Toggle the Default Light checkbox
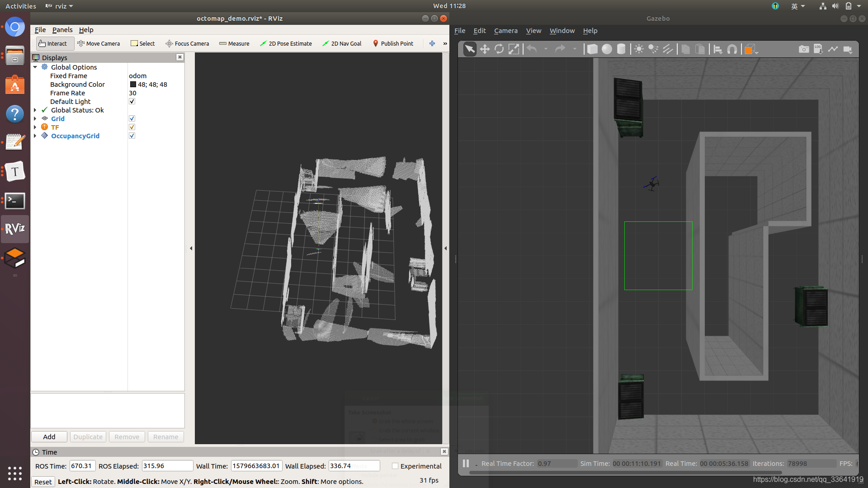868x488 pixels. [132, 102]
